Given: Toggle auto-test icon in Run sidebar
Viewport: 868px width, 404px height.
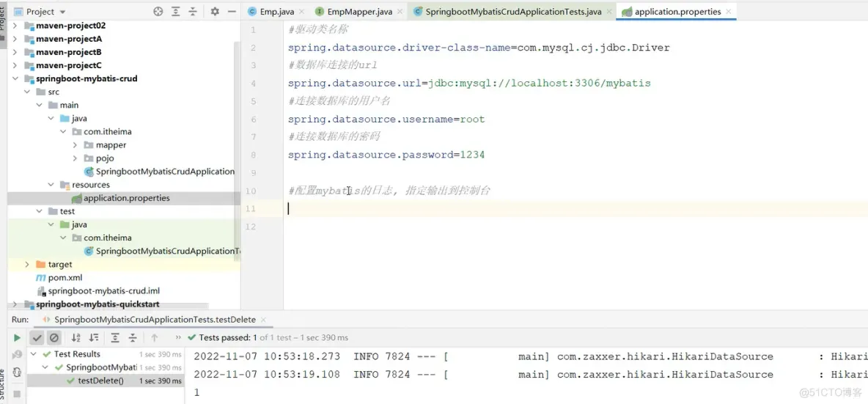Looking at the screenshot, I should coord(17,372).
